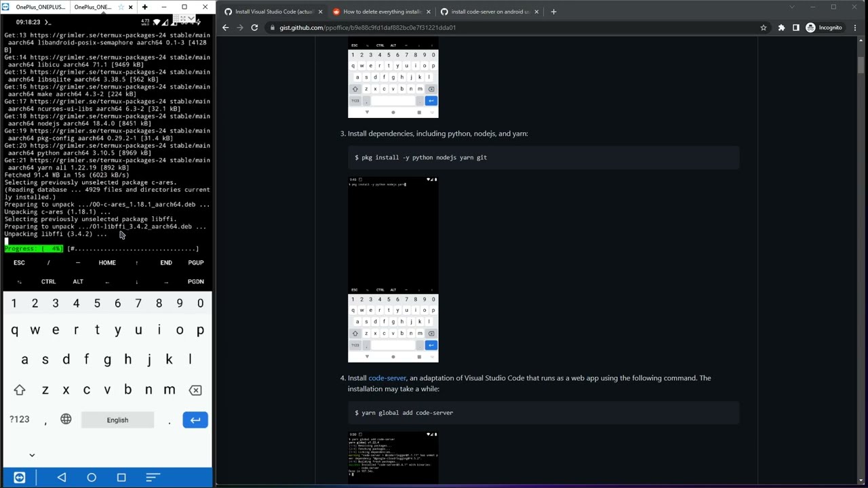
Task: Tap Android home circle button
Action: pyautogui.click(x=92, y=478)
